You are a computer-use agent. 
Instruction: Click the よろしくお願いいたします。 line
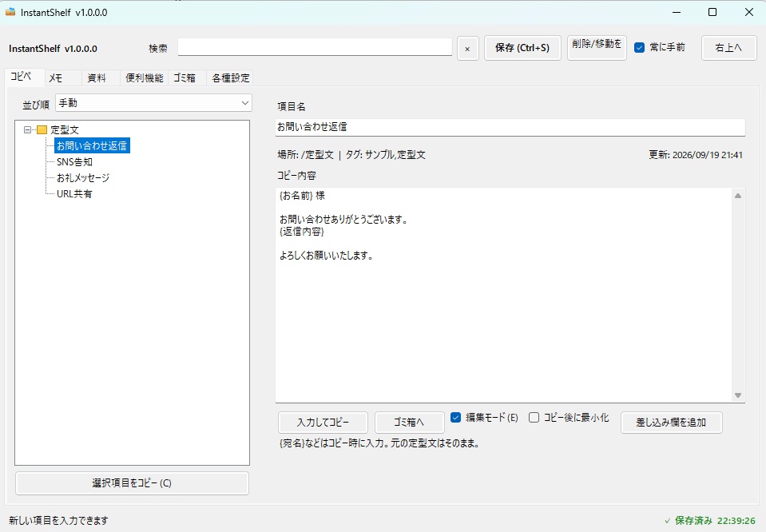(327, 255)
